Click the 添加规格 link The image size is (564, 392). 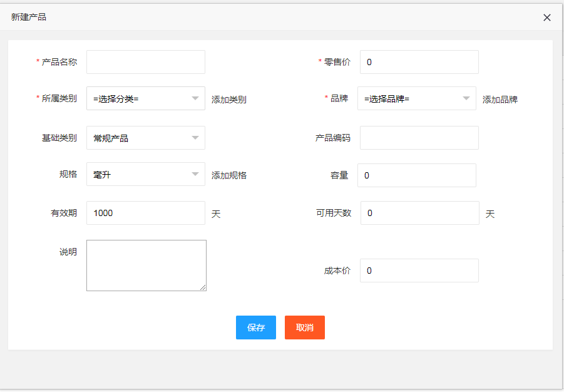[x=228, y=175]
